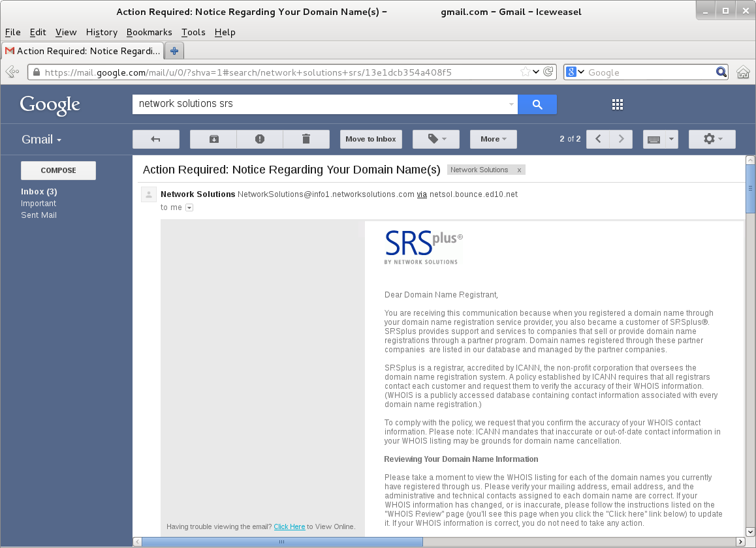756x548 pixels.
Task: Click the horizontal scrollbar right arrow
Action: click(x=740, y=541)
